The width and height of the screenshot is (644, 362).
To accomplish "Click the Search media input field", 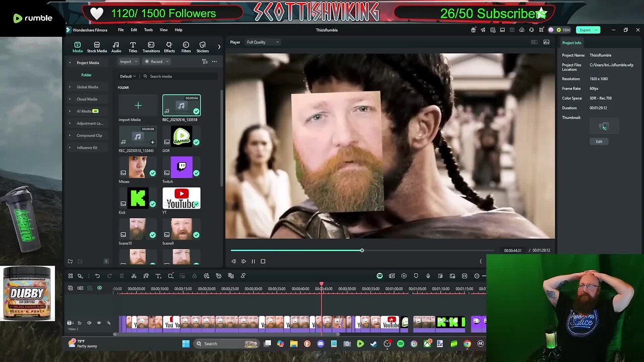I will coord(180,76).
